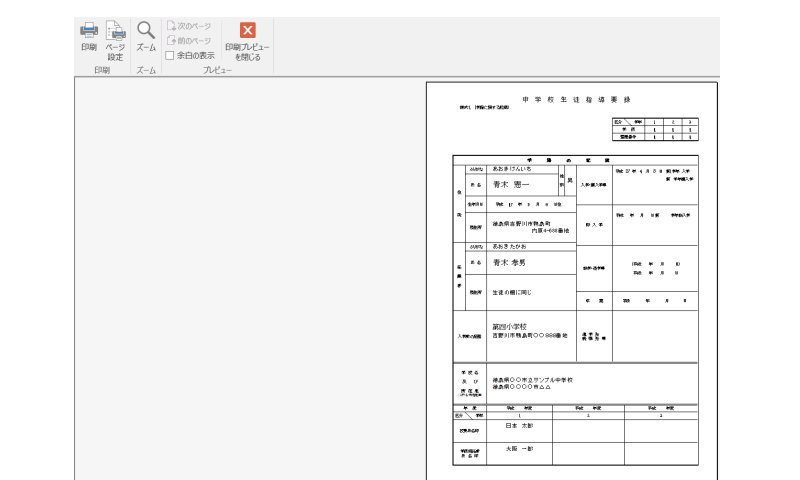Click the furigana あおきけんいち cell
This screenshot has height=480, width=800.
pos(513,169)
